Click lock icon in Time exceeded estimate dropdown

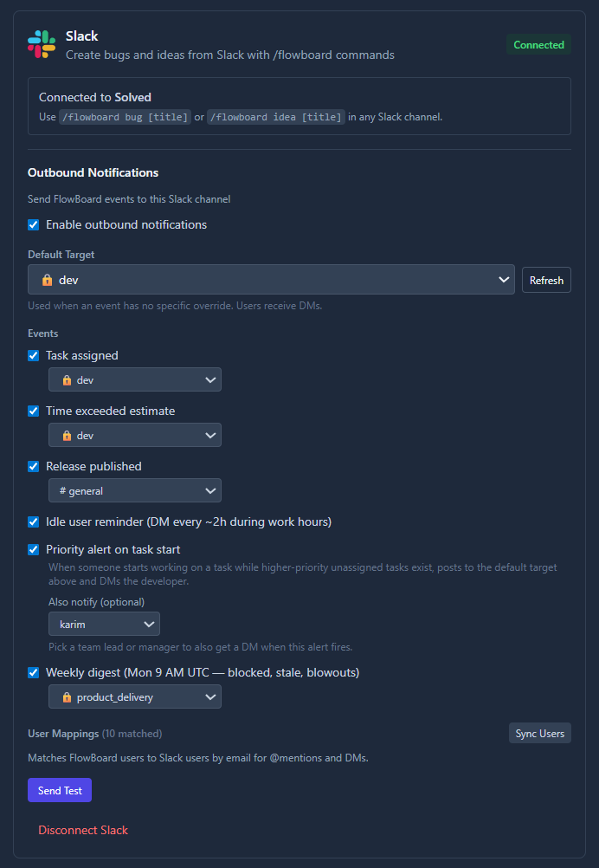pos(67,436)
